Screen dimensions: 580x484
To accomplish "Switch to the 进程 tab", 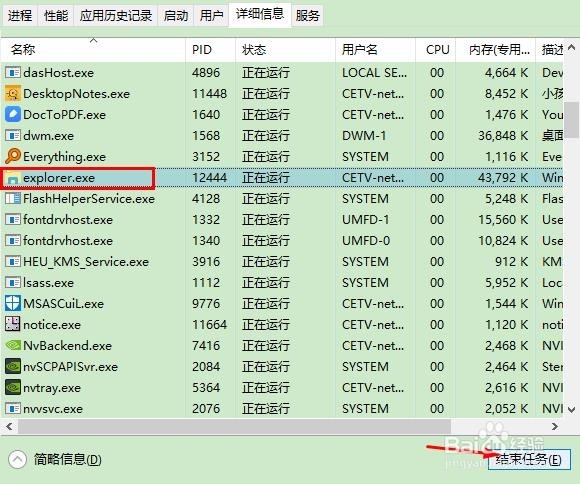I will pyautogui.click(x=20, y=16).
